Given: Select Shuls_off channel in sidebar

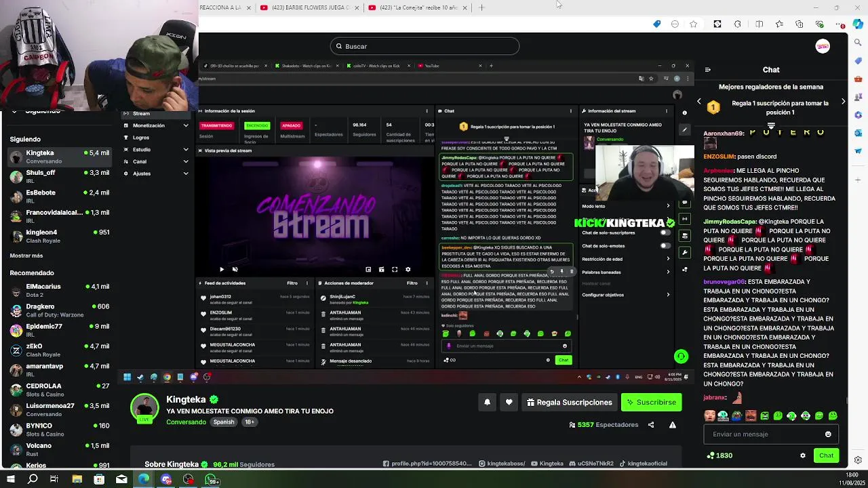Looking at the screenshot, I should [x=60, y=176].
